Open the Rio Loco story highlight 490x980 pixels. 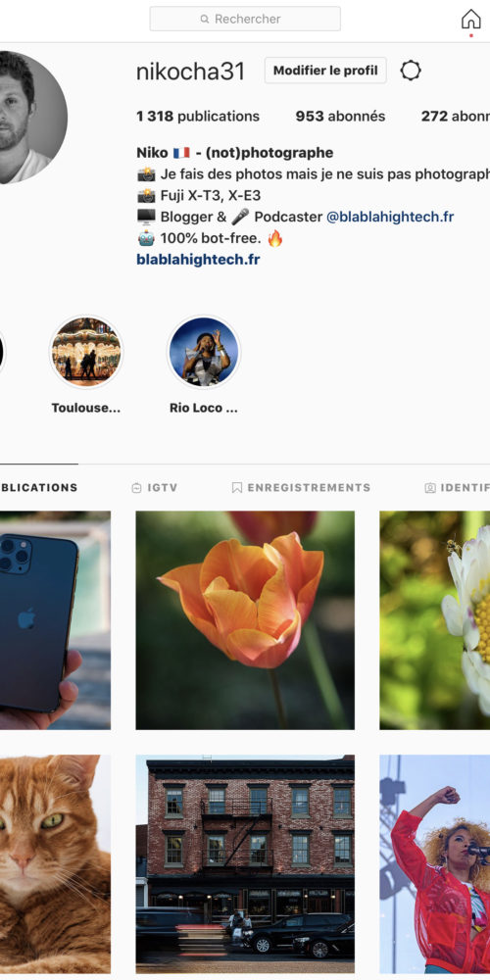[204, 352]
